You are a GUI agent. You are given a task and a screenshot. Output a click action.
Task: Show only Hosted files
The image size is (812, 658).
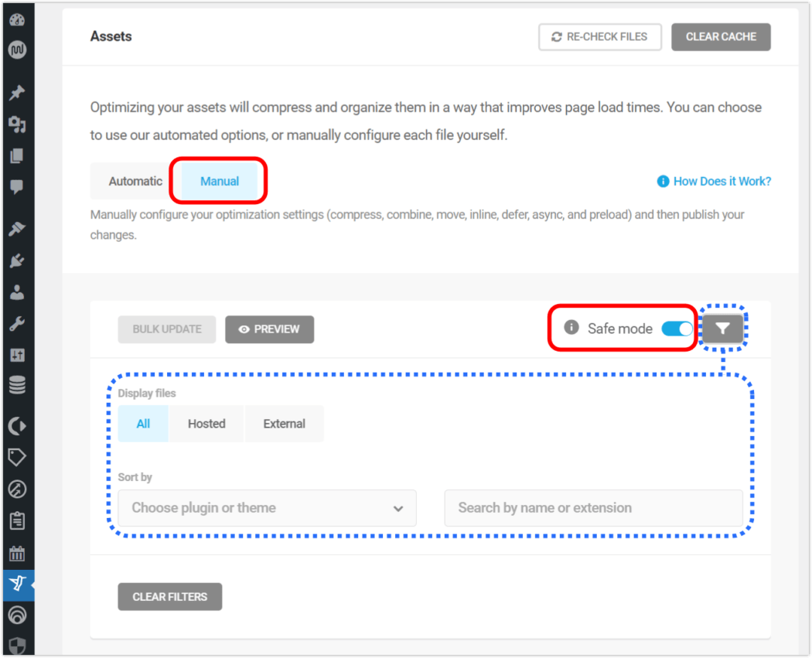pos(206,424)
